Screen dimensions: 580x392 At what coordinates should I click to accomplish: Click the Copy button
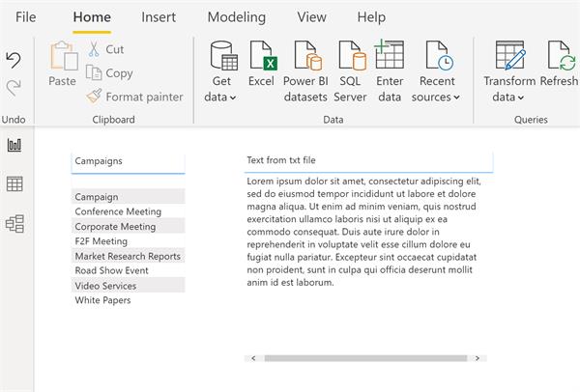[x=109, y=73]
